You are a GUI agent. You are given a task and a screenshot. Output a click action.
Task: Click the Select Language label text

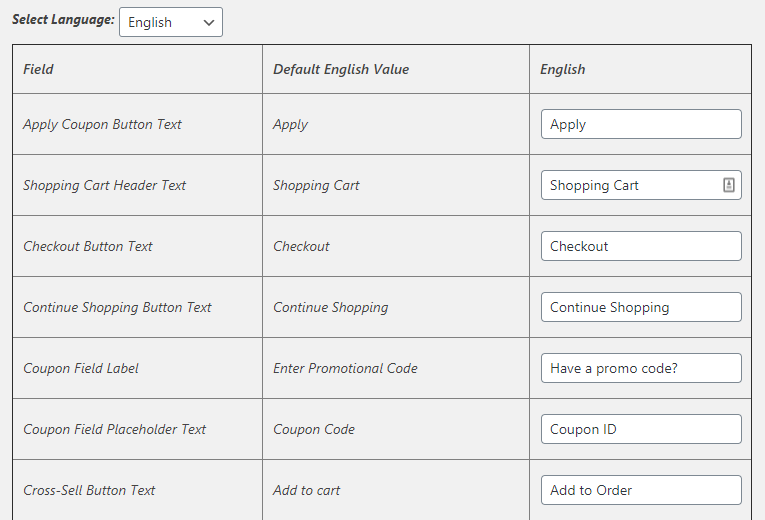[63, 20]
